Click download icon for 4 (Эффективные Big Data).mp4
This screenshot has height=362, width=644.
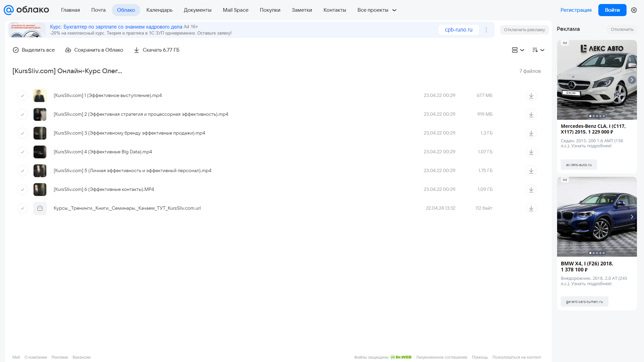[531, 152]
